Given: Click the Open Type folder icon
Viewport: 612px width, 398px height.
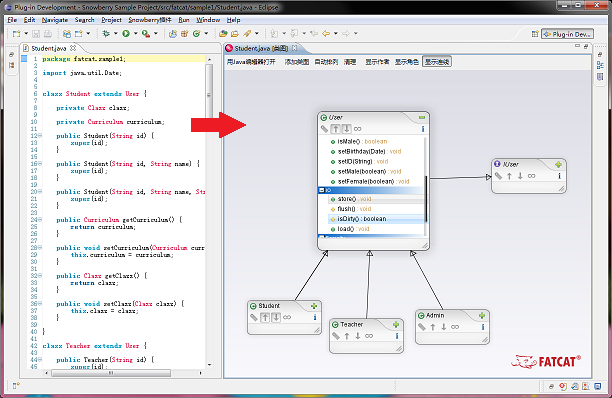Looking at the screenshot, I should coord(223,34).
